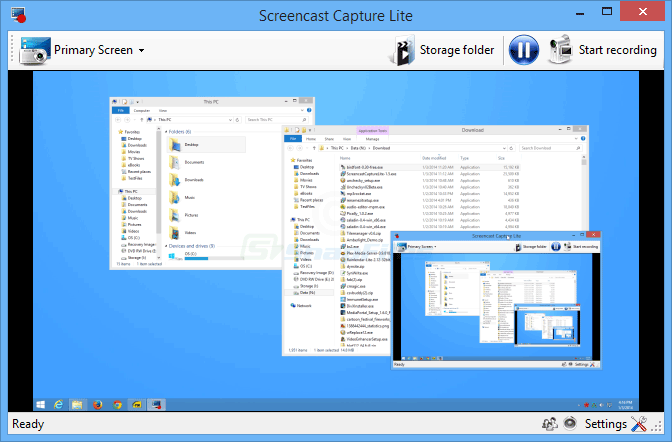Select the Desktop folder icon under Folders
This screenshot has width=672, height=442.
pos(175,145)
